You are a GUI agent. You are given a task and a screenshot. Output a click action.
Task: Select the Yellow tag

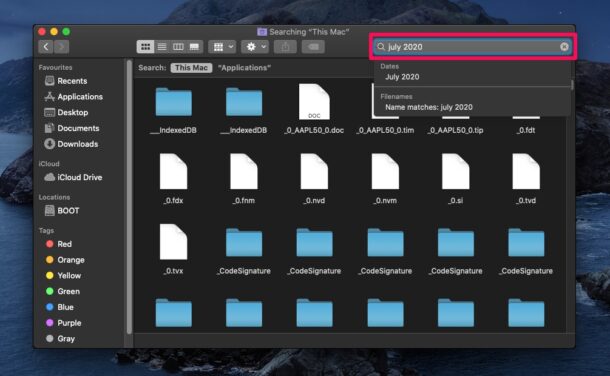click(x=64, y=276)
